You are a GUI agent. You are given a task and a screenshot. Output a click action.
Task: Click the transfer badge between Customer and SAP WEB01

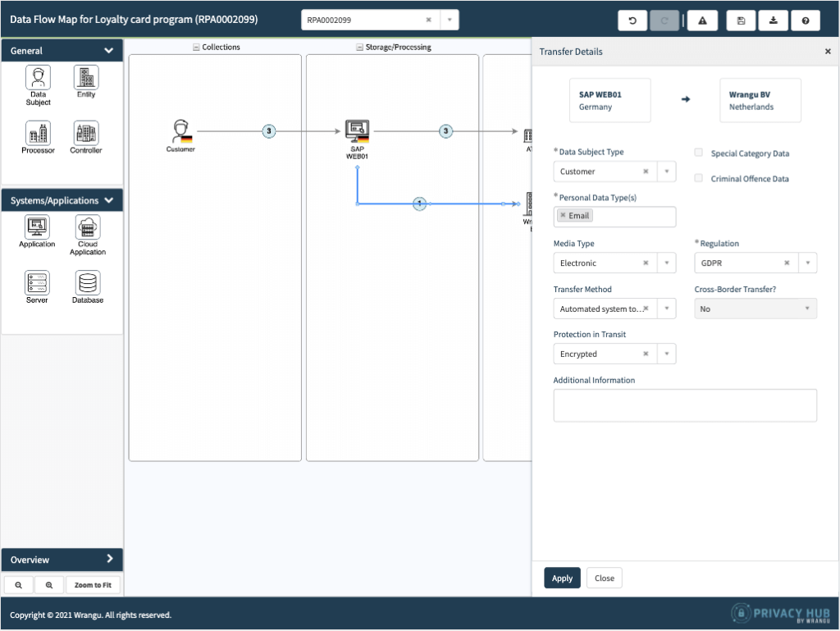tap(269, 131)
